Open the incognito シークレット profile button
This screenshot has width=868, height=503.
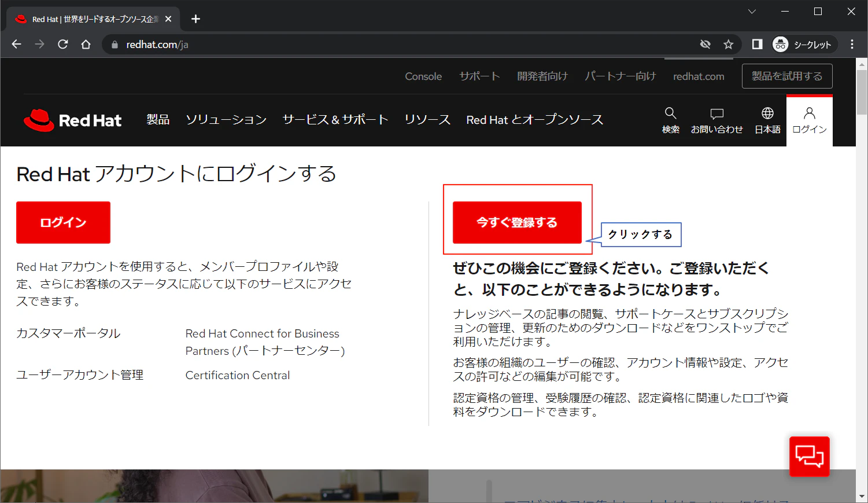pyautogui.click(x=804, y=45)
